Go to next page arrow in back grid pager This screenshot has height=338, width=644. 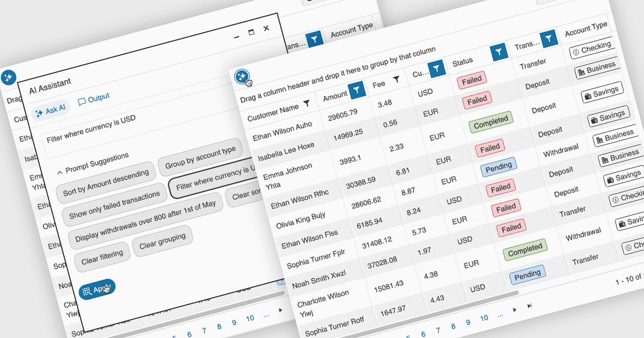click(x=280, y=310)
